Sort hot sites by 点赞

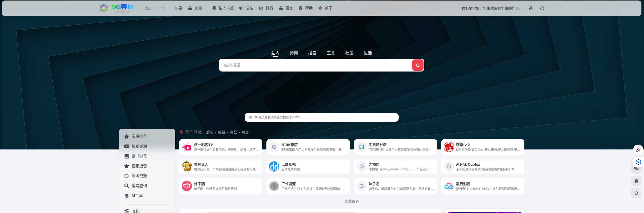(245, 132)
